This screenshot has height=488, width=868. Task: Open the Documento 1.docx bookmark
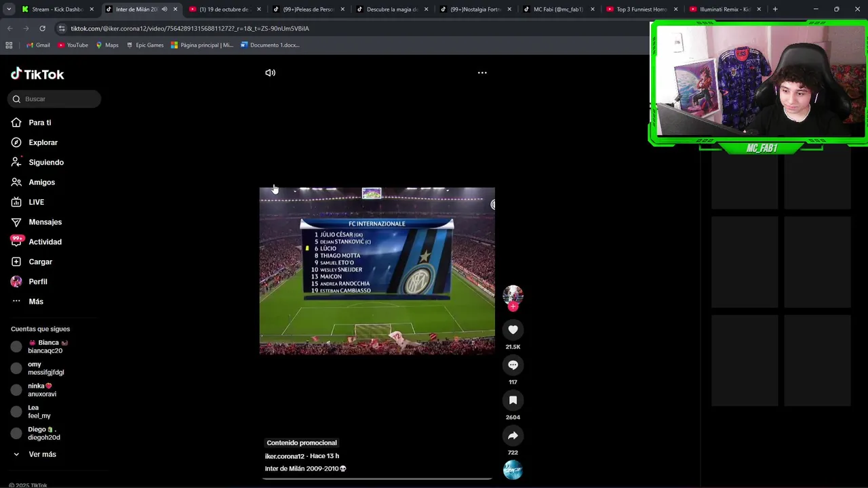pyautogui.click(x=270, y=45)
